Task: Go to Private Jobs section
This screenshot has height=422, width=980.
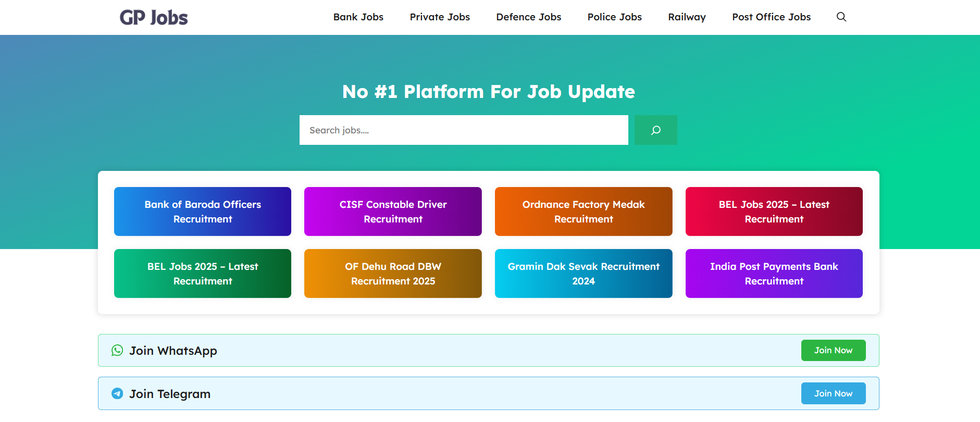Action: click(440, 17)
